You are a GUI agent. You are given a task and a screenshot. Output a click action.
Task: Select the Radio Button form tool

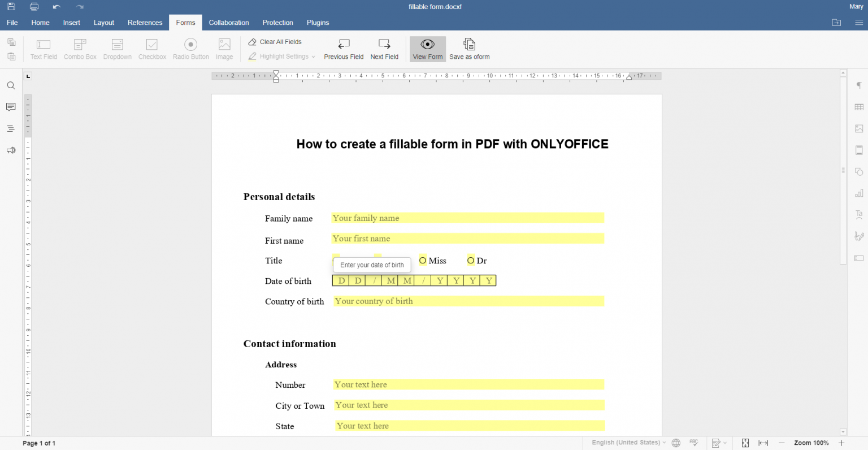pyautogui.click(x=190, y=49)
